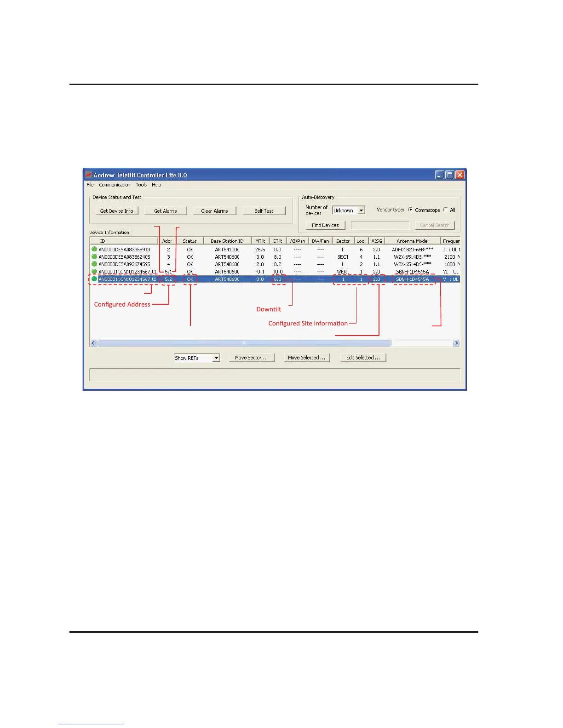Run Self Test
The width and height of the screenshot is (563, 728).
point(264,211)
